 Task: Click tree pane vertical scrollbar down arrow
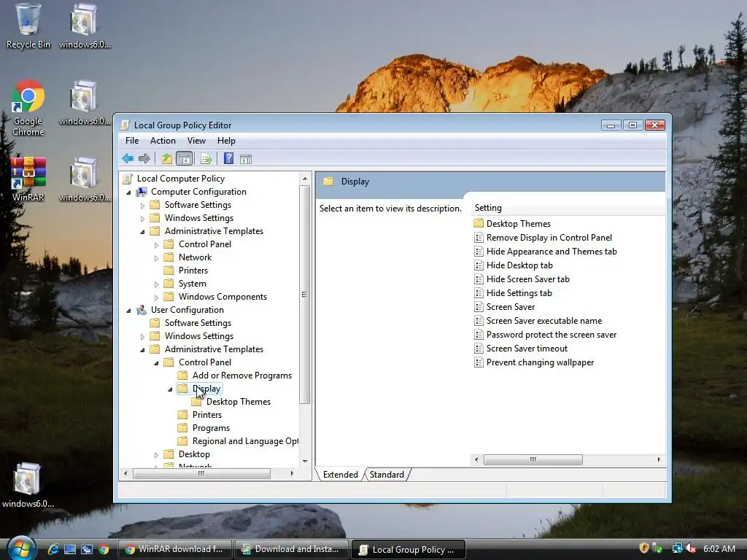point(305,461)
